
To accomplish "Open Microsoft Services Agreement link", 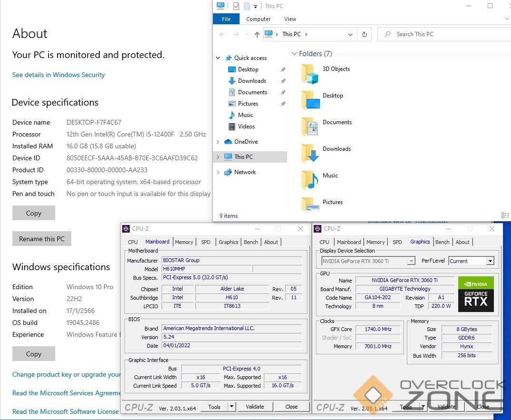I will 67,393.
